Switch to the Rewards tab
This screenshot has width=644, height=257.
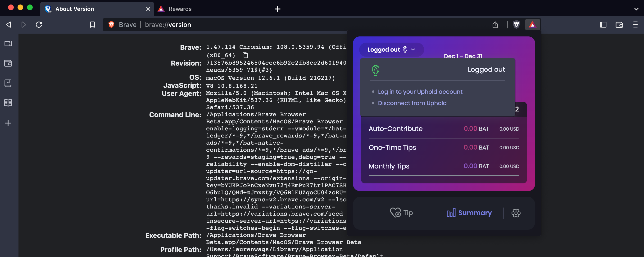coord(180,9)
